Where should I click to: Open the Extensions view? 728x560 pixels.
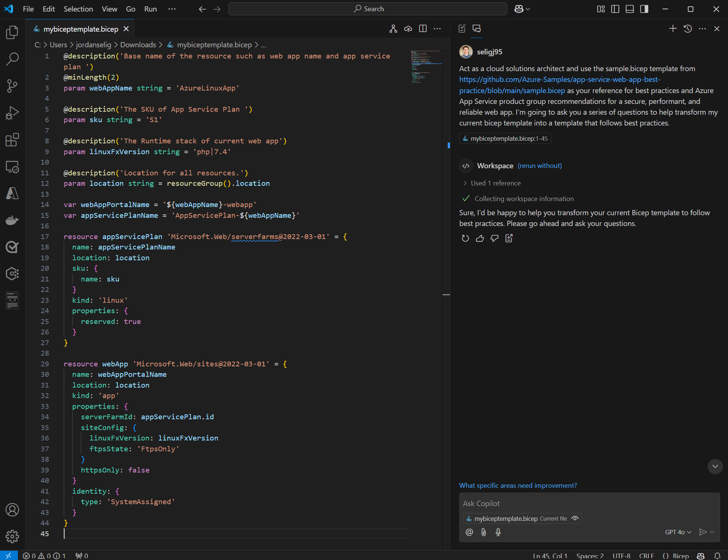click(x=12, y=140)
